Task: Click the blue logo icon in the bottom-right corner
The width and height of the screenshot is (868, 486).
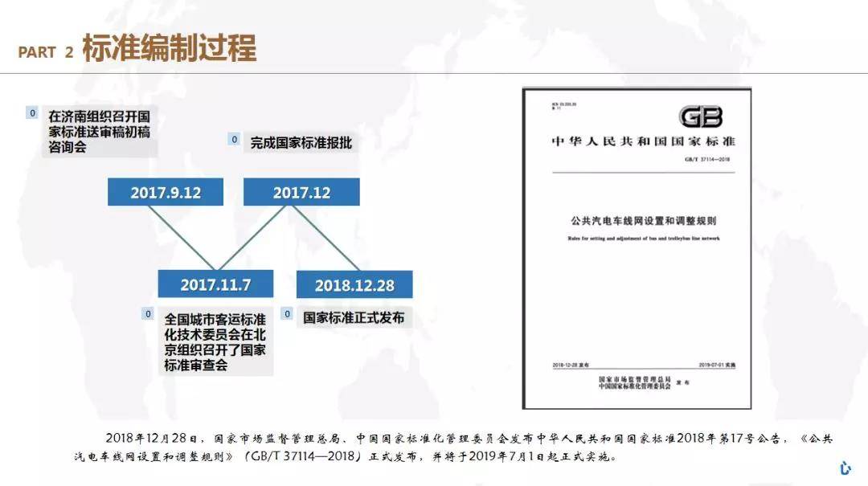Action: pyautogui.click(x=845, y=468)
